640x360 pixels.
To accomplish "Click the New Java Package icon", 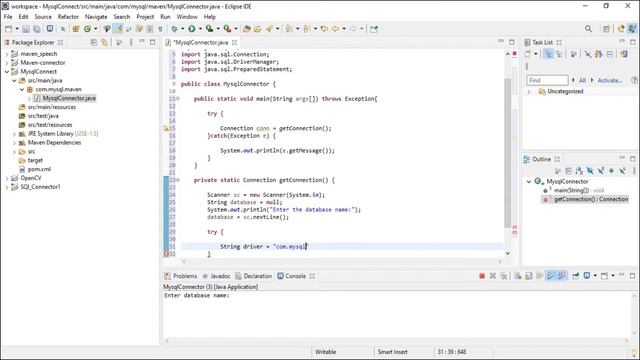I will (x=76, y=29).
